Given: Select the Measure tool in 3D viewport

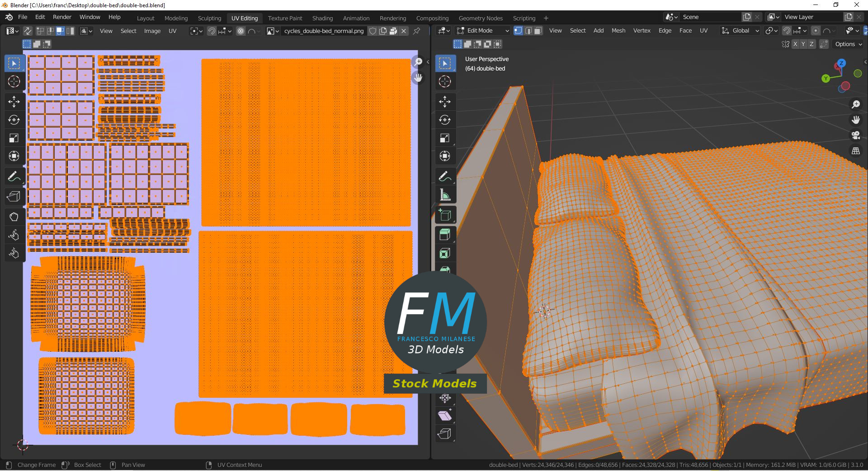Looking at the screenshot, I should 445,195.
